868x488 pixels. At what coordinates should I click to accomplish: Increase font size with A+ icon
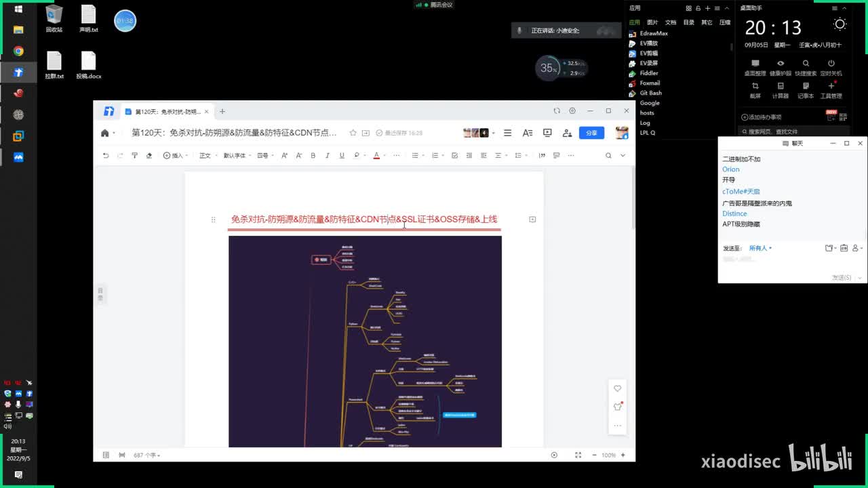[284, 155]
